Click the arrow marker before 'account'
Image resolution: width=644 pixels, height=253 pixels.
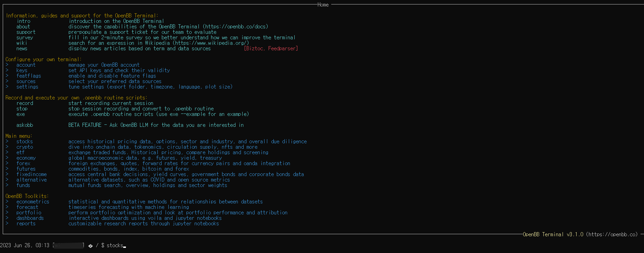pyautogui.click(x=7, y=65)
